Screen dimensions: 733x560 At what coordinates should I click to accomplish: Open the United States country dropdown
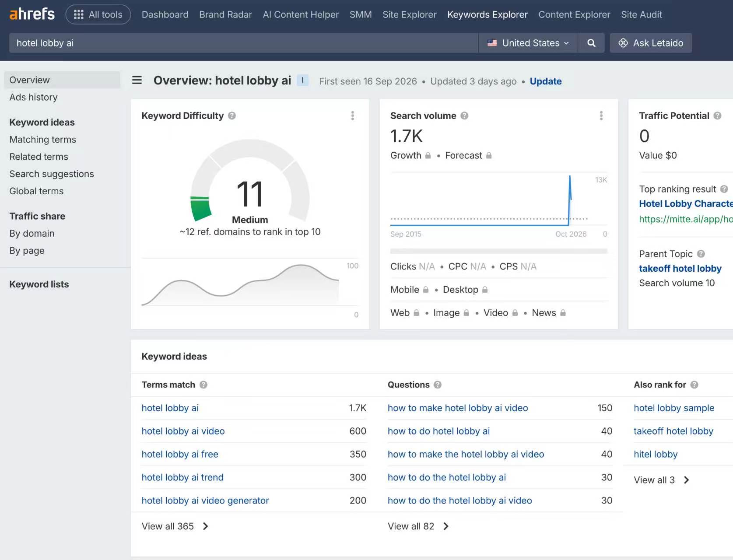coord(528,43)
